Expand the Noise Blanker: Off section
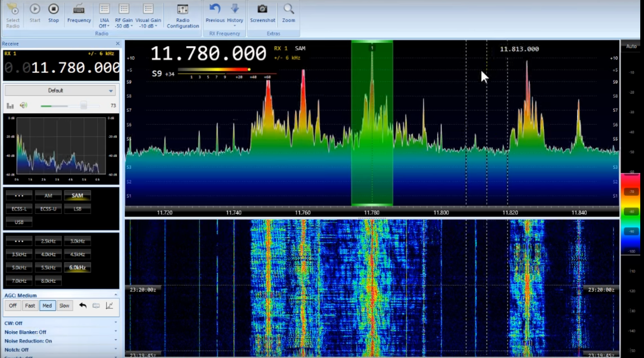 (116, 332)
